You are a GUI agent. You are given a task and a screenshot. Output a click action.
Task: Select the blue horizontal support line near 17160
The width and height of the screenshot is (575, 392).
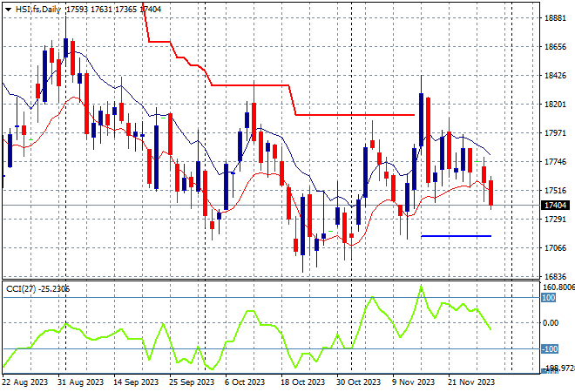(457, 236)
